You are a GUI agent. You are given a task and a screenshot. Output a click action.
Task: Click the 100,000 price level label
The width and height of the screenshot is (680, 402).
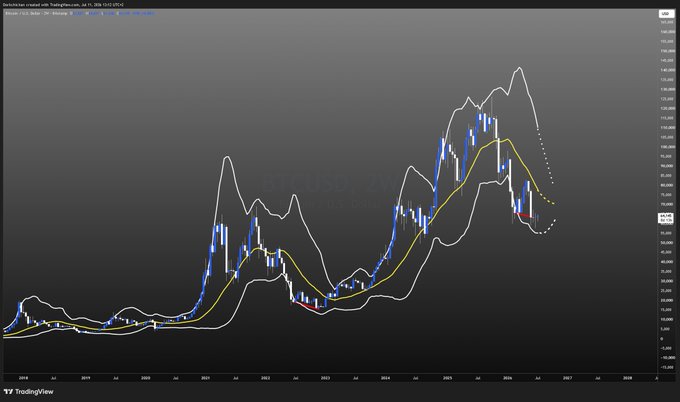[668, 147]
